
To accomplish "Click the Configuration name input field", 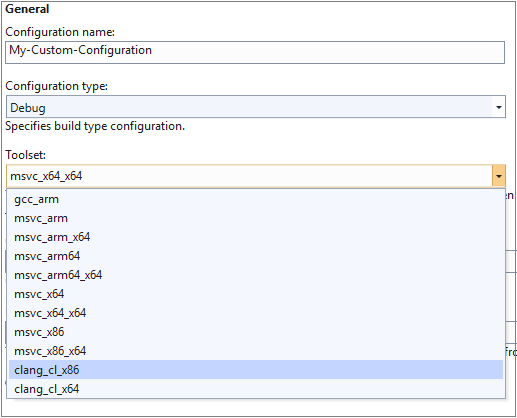I will click(x=255, y=52).
